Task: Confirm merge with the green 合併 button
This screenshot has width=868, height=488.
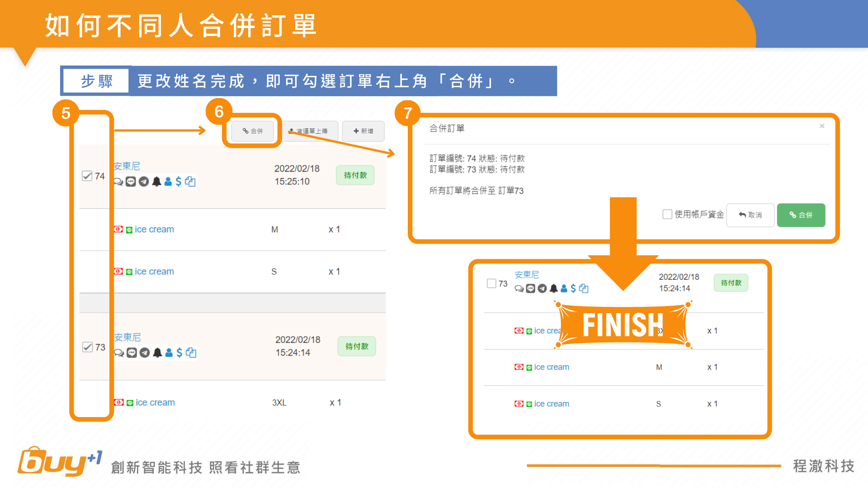Action: [801, 215]
